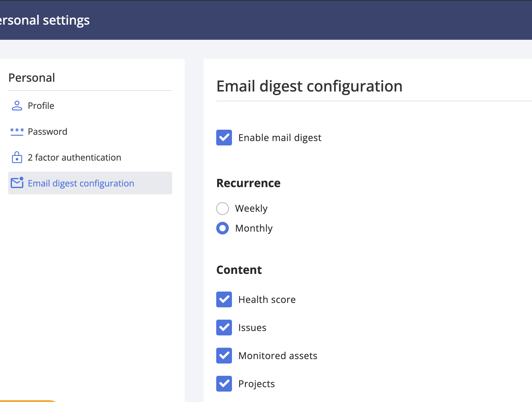Open 2 factor authentication settings

[x=74, y=157]
